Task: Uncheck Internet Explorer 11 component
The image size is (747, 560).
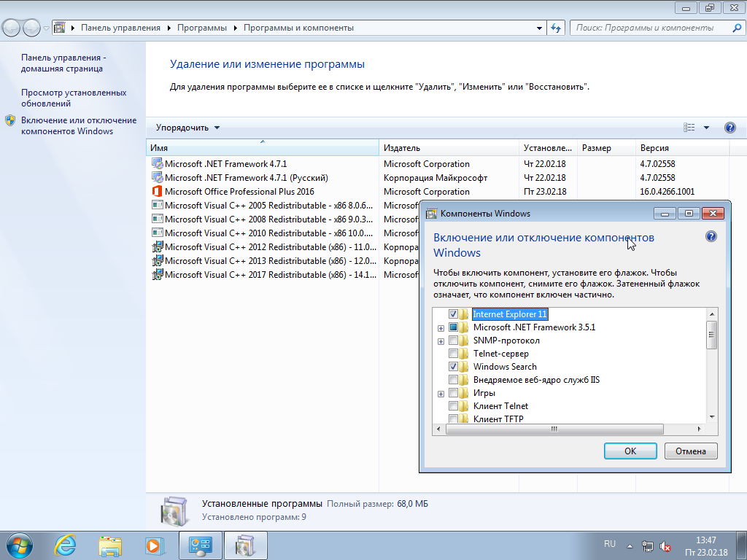Action: (x=453, y=314)
